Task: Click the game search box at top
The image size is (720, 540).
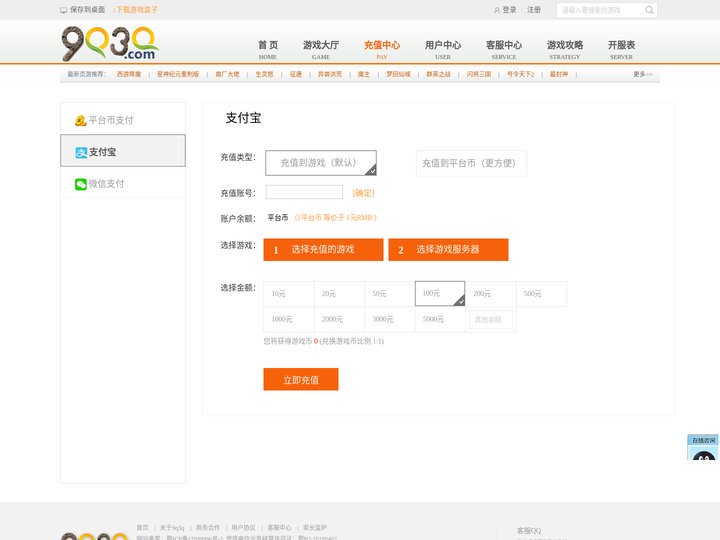Action: pos(601,10)
